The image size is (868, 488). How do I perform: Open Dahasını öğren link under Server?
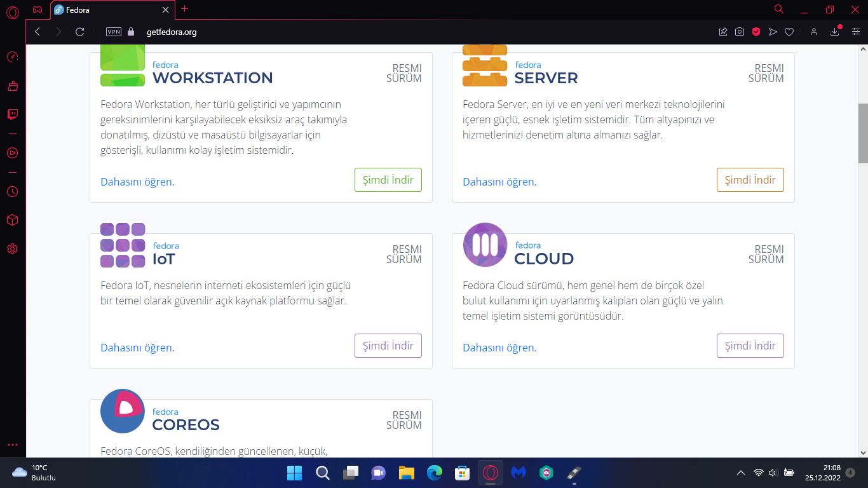pos(499,182)
